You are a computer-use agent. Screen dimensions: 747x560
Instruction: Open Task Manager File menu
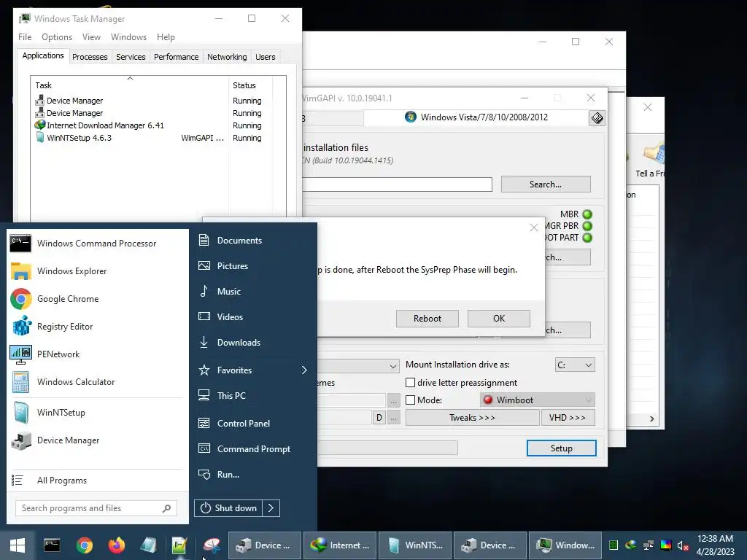pos(25,37)
